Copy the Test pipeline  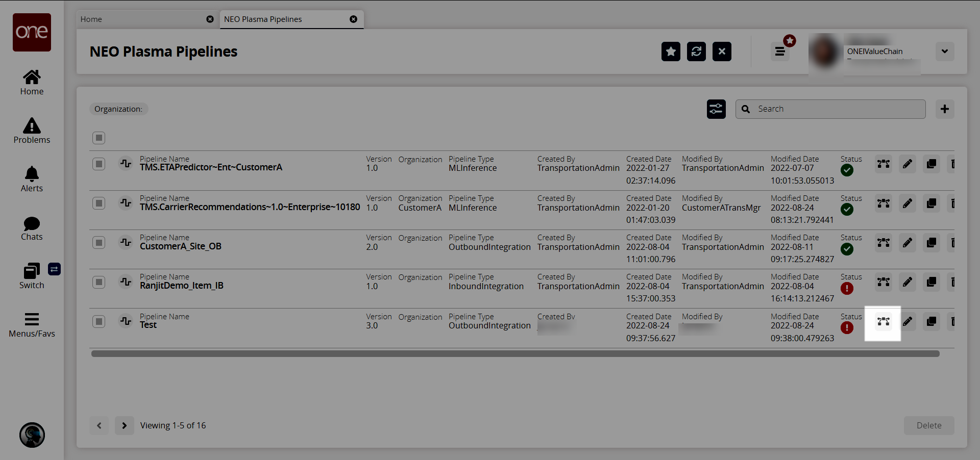tap(932, 322)
